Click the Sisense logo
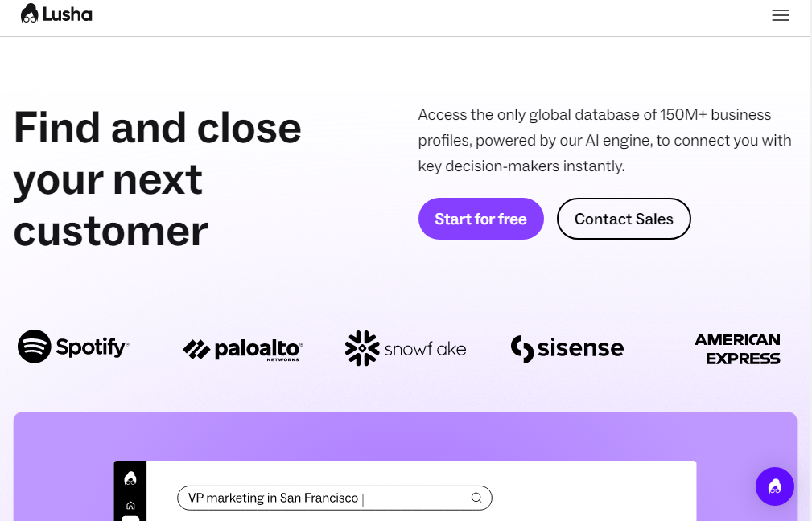812x521 pixels. click(x=567, y=348)
